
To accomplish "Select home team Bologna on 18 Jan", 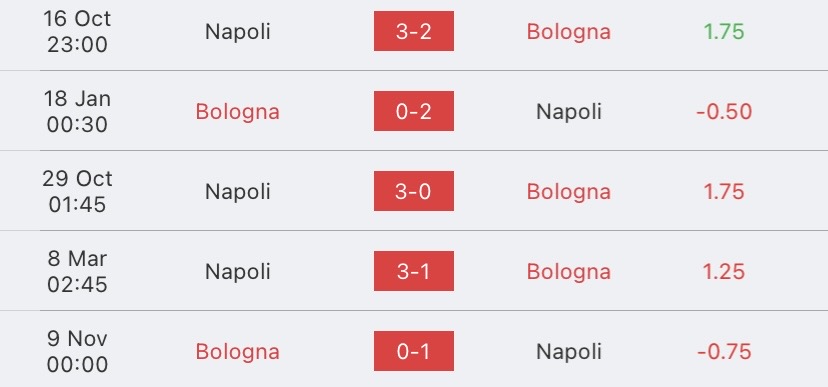I will coord(238,112).
